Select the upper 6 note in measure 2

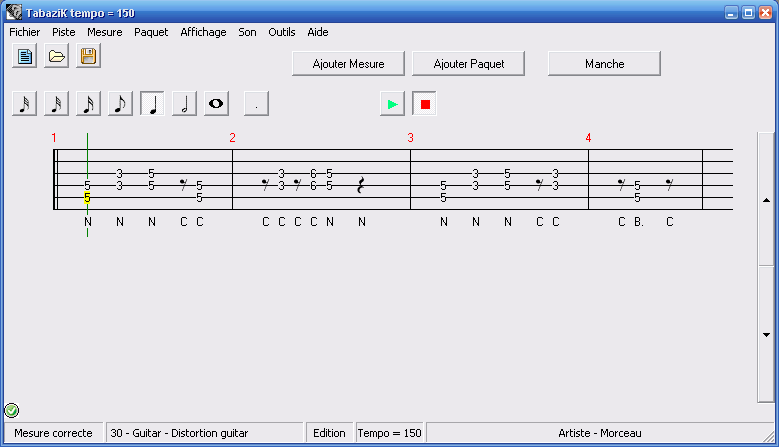(x=313, y=173)
